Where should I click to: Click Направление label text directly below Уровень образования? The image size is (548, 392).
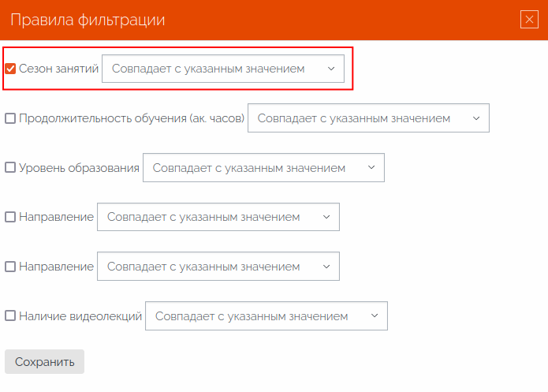pos(56,217)
